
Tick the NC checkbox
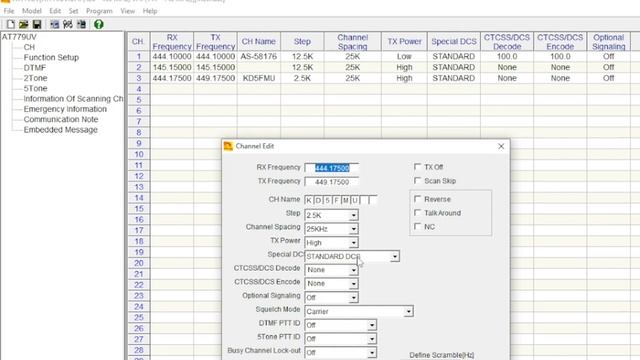point(417,227)
